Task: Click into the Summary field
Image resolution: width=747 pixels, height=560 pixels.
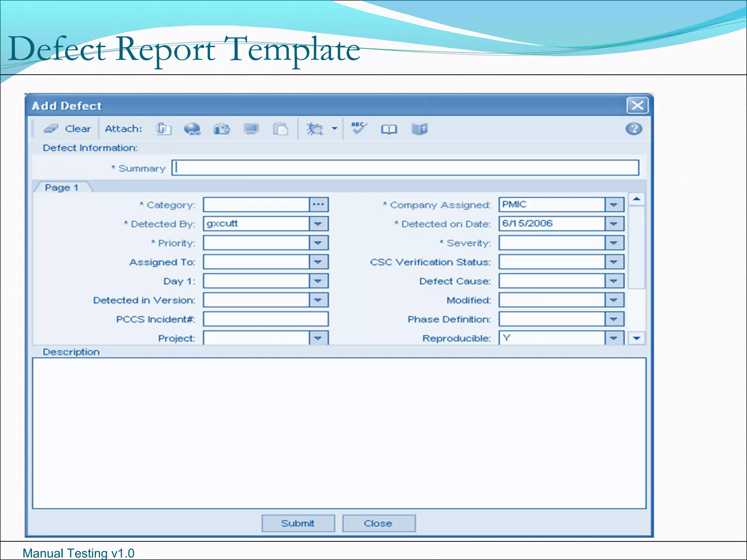Action: tap(405, 168)
